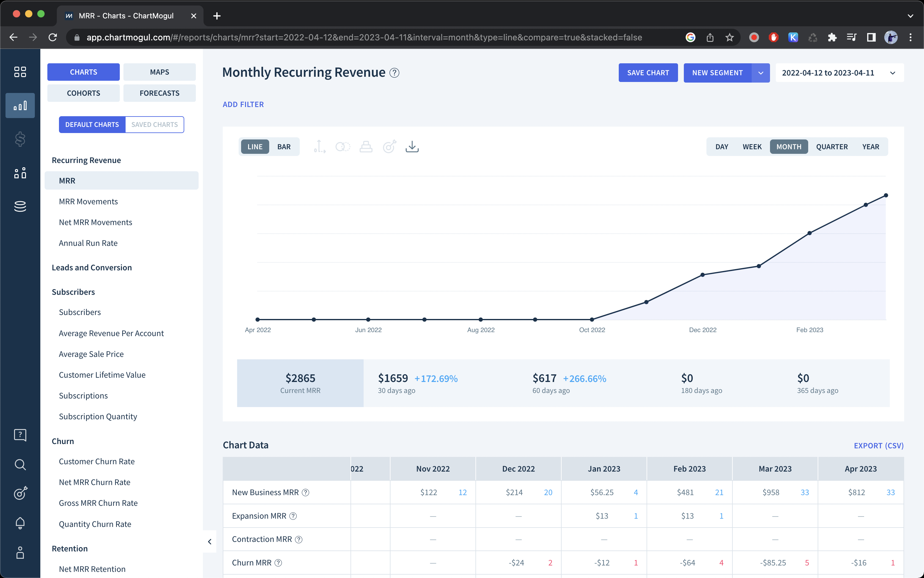Screen dimensions: 924x578
Task: Open the browser extensions puzzle icon
Action: (x=832, y=37)
